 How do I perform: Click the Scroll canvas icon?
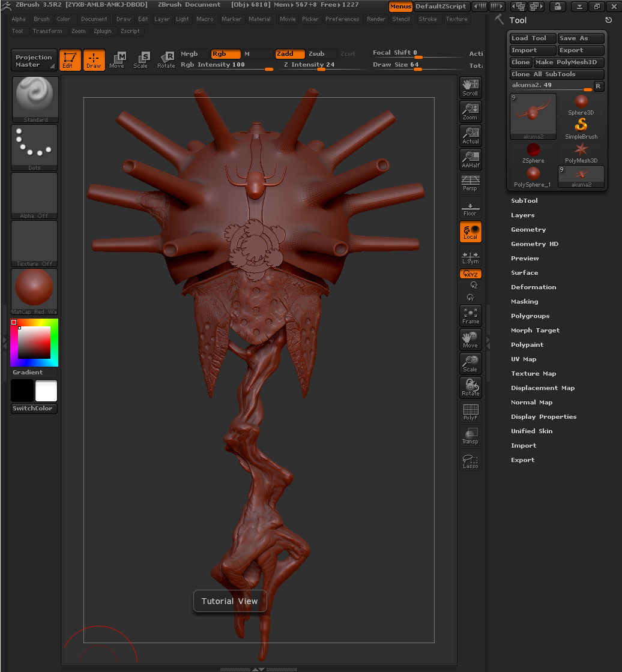(x=470, y=87)
